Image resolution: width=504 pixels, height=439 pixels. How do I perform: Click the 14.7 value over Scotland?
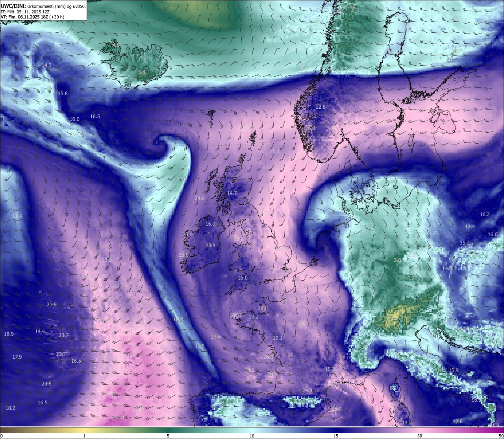pos(232,193)
